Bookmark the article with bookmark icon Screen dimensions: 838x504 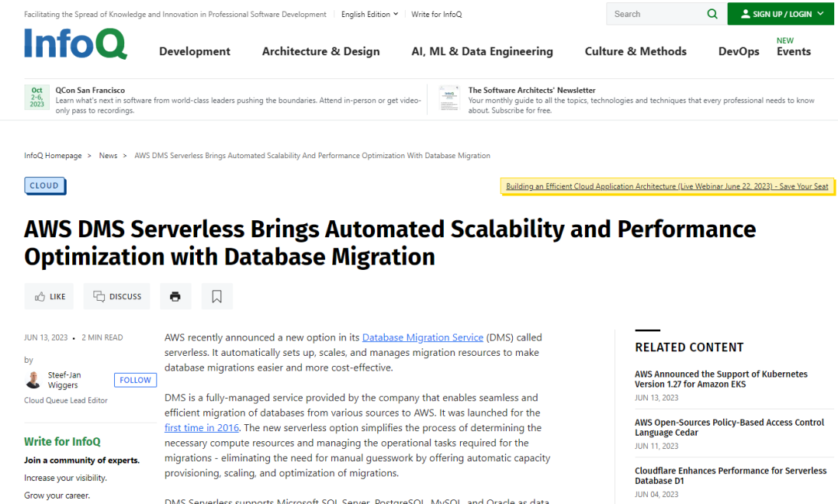216,296
